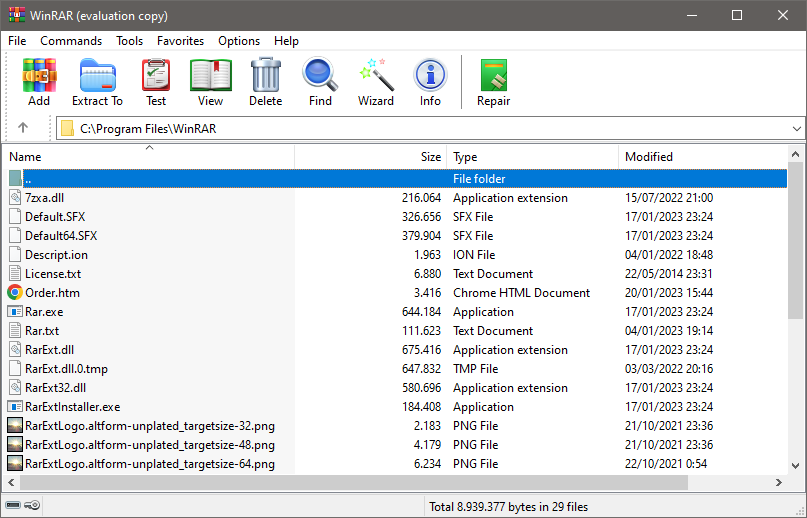
Task: Open the Commands menu
Action: (71, 41)
